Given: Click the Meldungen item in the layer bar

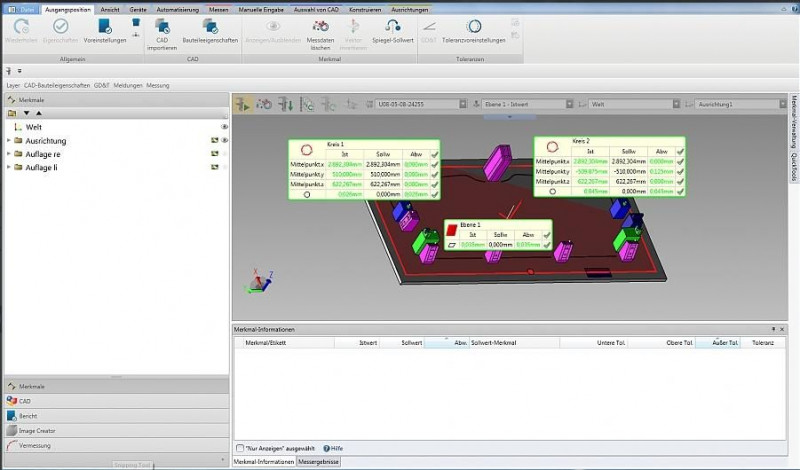Looking at the screenshot, I should point(128,85).
